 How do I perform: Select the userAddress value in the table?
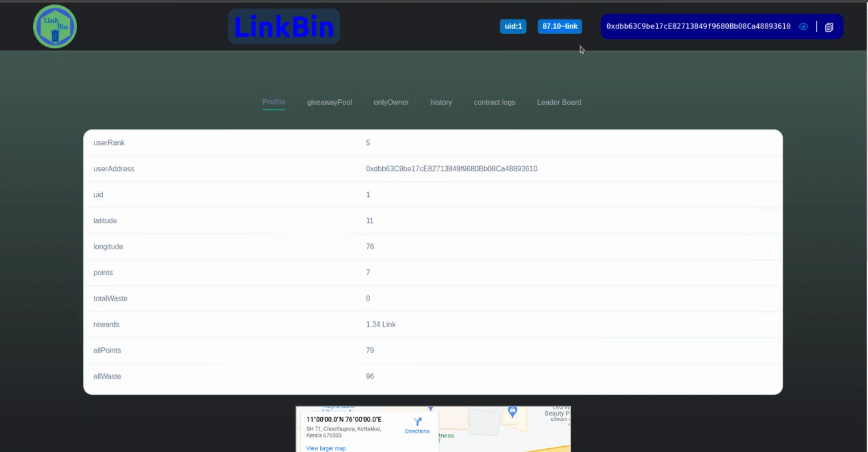point(451,169)
